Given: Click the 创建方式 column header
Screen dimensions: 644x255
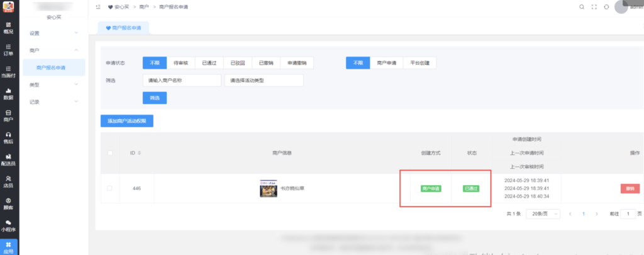Looking at the screenshot, I should click(x=430, y=153).
